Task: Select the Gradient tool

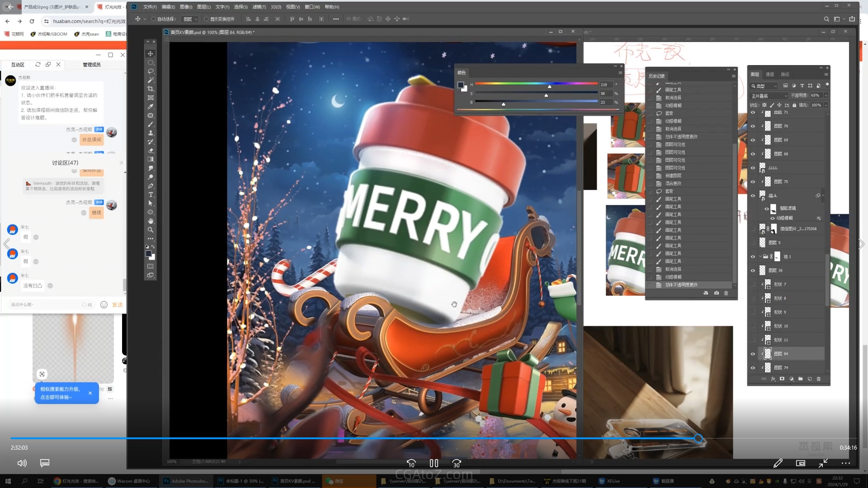Action: (x=151, y=160)
